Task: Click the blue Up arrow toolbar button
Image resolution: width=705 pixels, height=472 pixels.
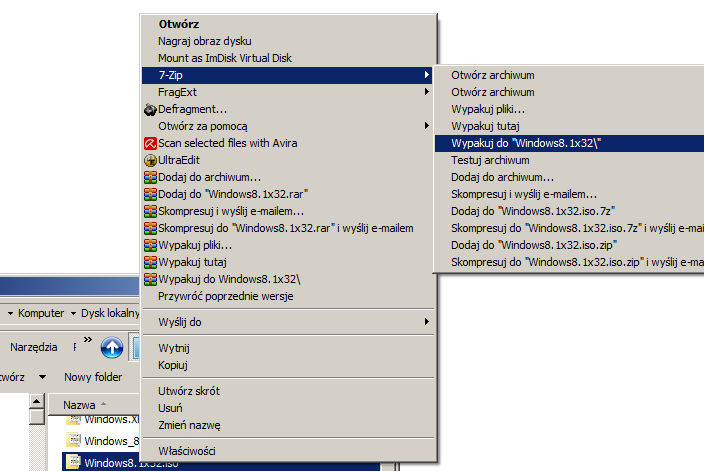Action: pyautogui.click(x=112, y=347)
